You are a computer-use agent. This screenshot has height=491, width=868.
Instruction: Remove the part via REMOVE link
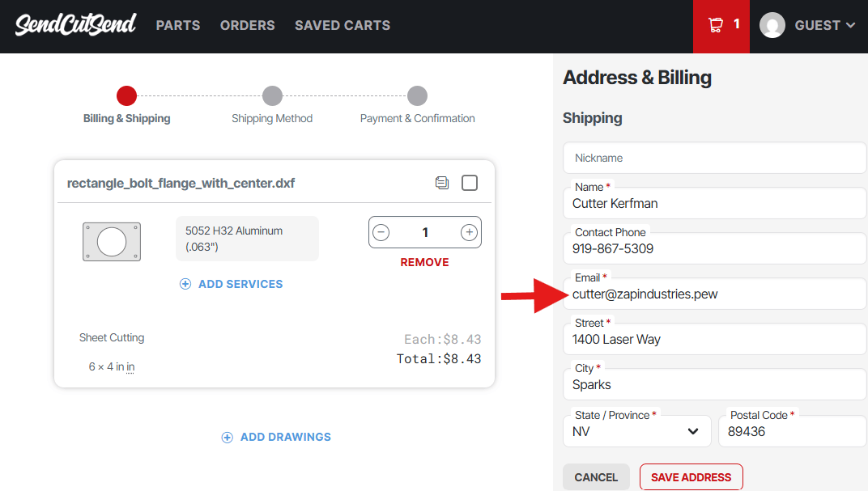pyautogui.click(x=424, y=262)
